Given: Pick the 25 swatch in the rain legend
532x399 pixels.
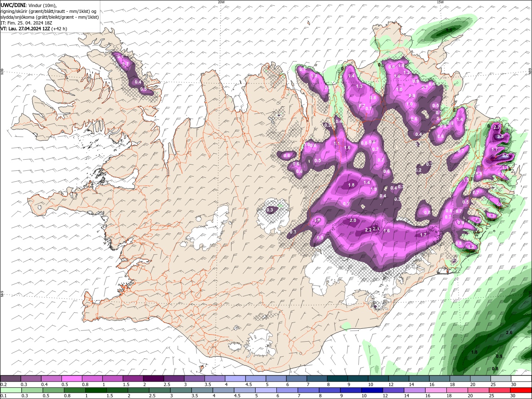Looking at the screenshot, I should tap(500, 390).
